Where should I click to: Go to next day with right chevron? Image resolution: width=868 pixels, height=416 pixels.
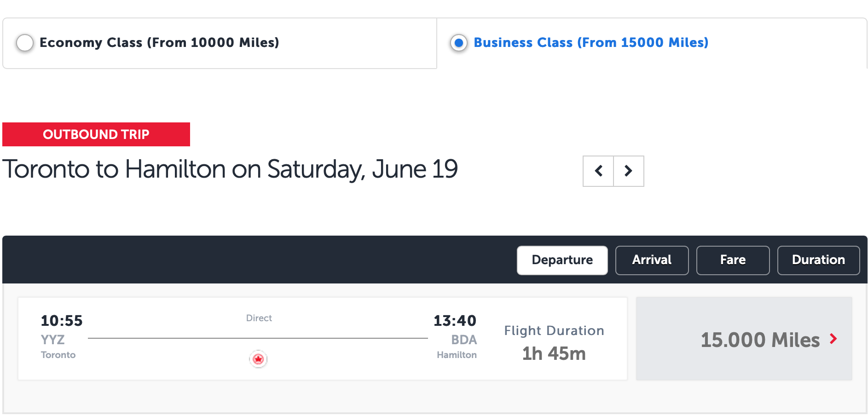pyautogui.click(x=629, y=171)
